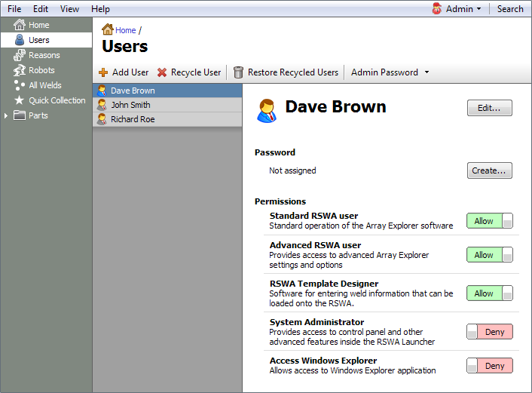The height and width of the screenshot is (393, 532).
Task: Select Quick Collection label in sidebar
Action: click(57, 100)
